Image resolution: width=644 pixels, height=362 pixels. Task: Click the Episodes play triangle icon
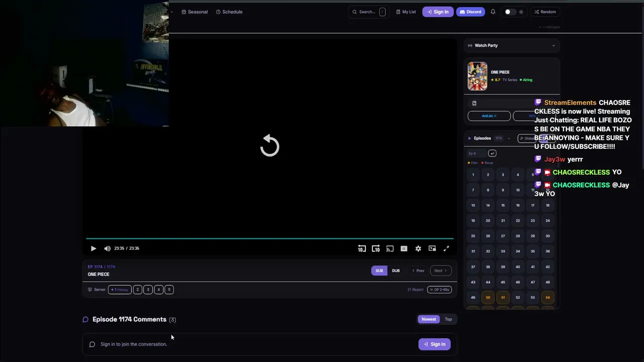point(469,138)
